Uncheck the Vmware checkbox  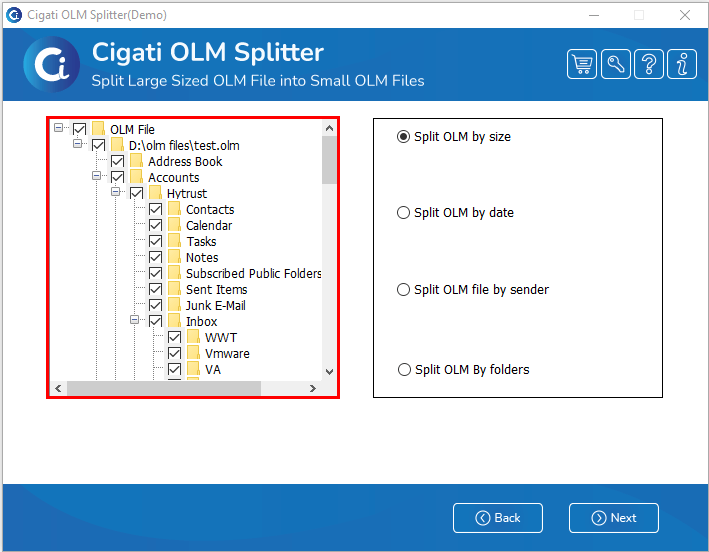(175, 353)
